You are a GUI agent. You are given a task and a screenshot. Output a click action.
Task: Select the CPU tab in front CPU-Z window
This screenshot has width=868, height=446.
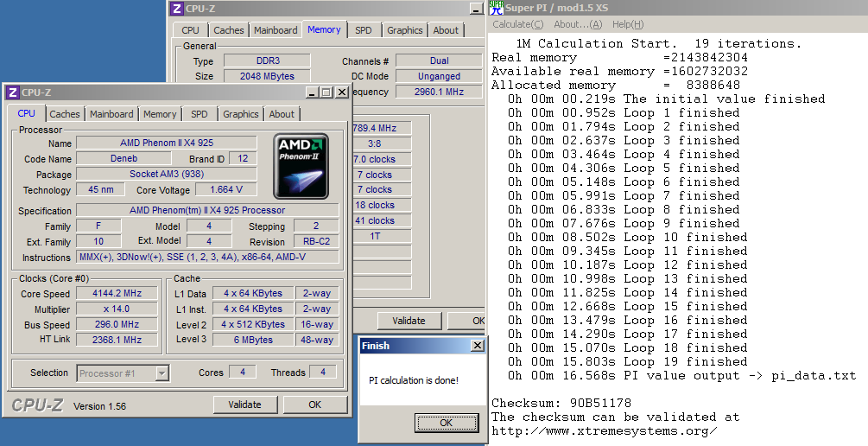[26, 113]
